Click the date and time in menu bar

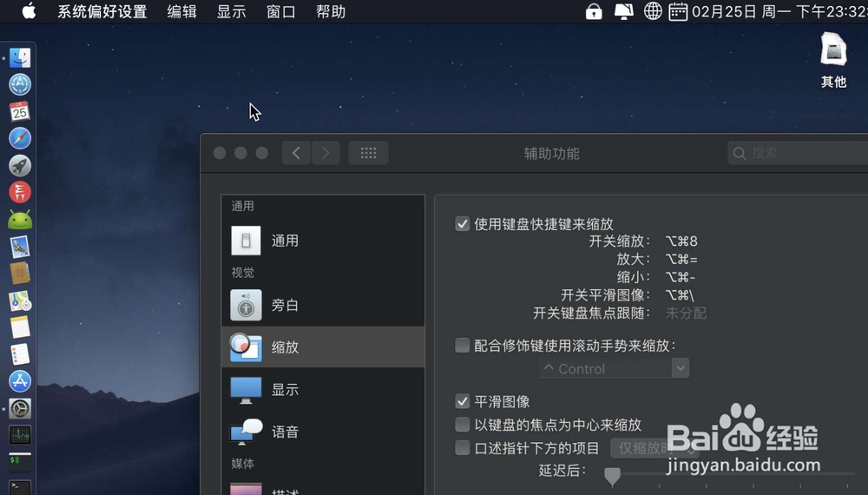pyautogui.click(x=779, y=11)
